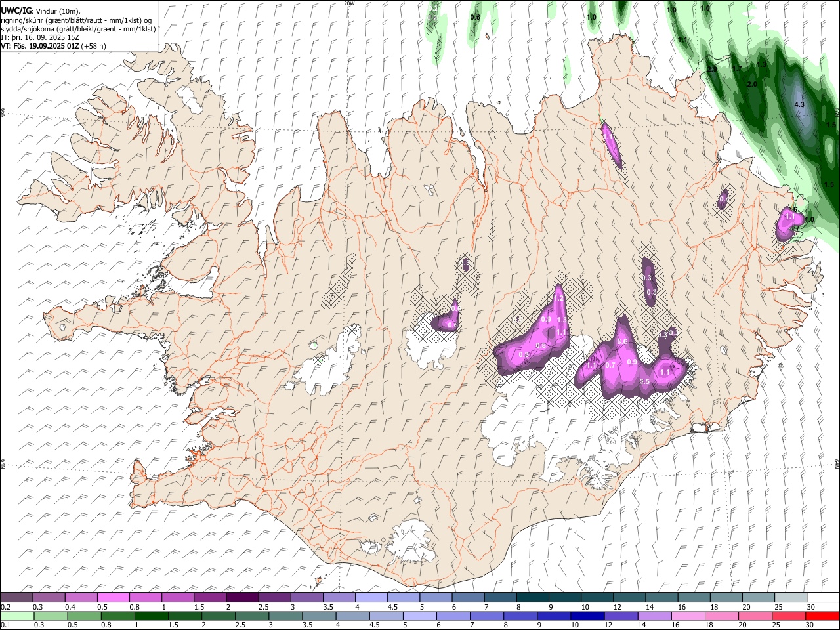Pick the bright red 30 swatch in bottom row

click(822, 616)
